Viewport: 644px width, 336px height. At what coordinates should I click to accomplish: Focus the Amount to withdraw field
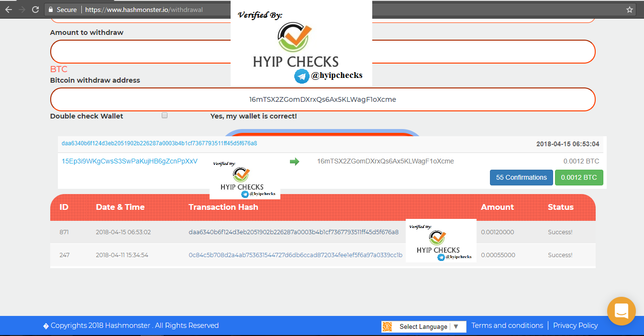tap(322, 52)
